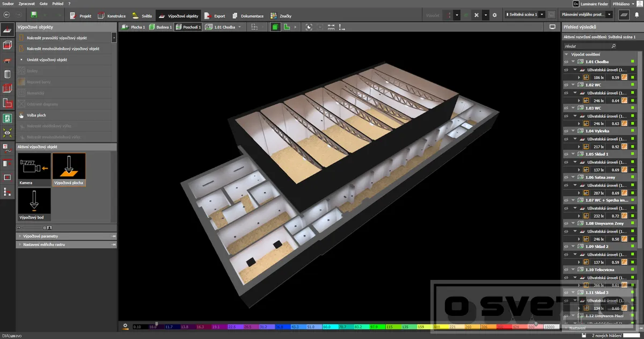Click the Volba ploch option
This screenshot has width=644, height=339.
[38, 115]
